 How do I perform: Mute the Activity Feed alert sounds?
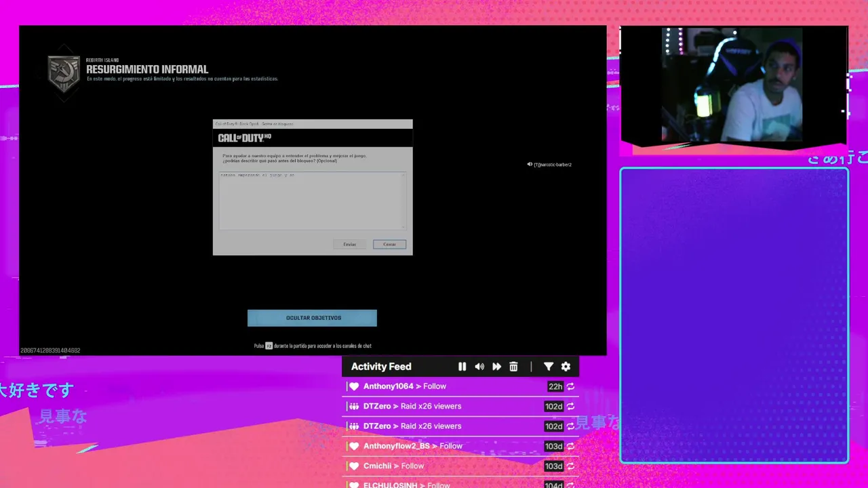[479, 367]
